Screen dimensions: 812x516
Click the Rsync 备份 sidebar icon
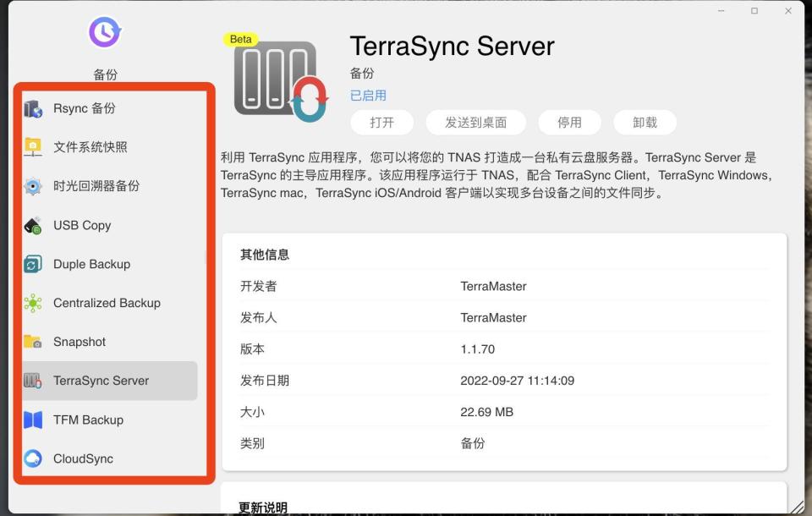coord(33,109)
